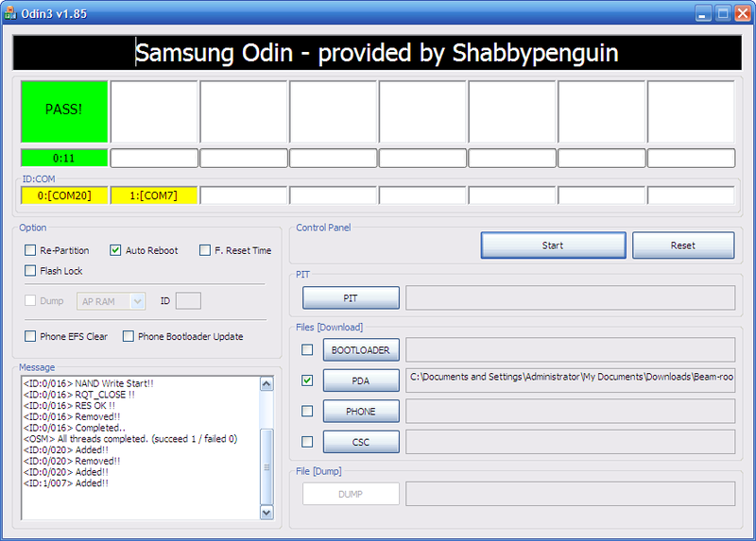This screenshot has width=756, height=541.
Task: Tick the checkbox beside PHONE button
Action: [x=306, y=411]
